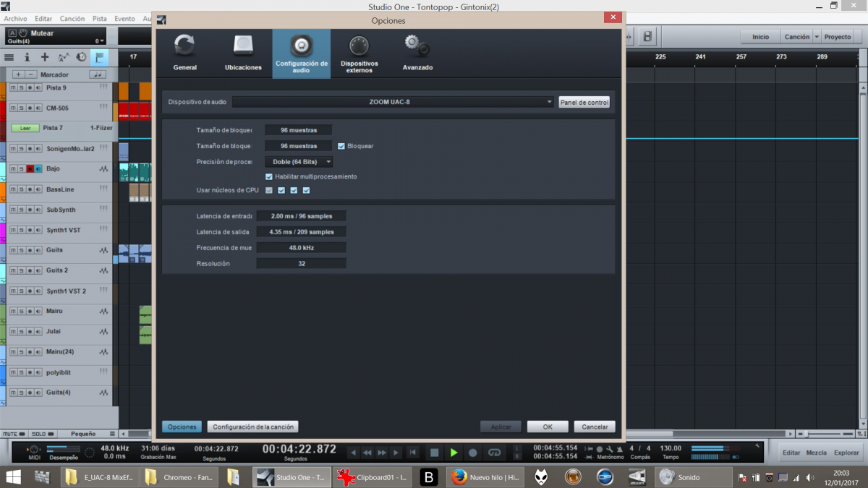Click the record button in transport
This screenshot has height=488, width=868.
pyautogui.click(x=473, y=453)
